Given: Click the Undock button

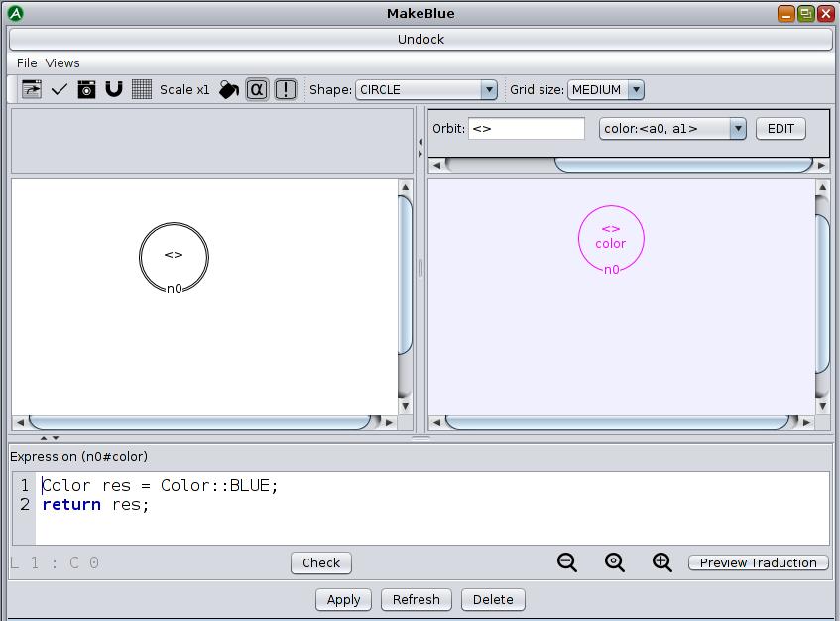Looking at the screenshot, I should click(x=420, y=39).
